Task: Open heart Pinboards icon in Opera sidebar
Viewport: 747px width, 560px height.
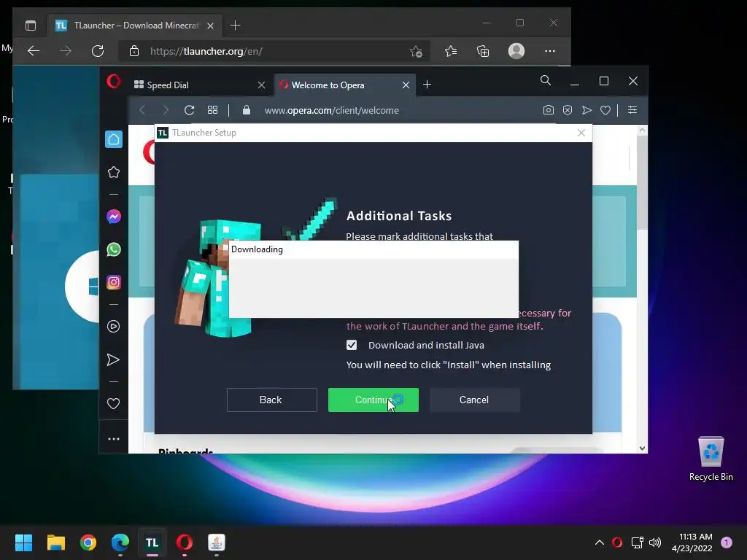Action: 113,404
